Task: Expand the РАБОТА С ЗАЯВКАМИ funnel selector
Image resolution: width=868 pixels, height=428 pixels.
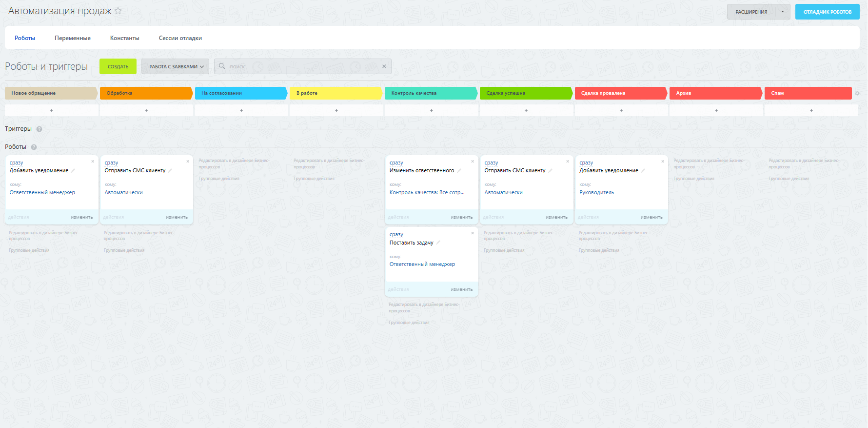Action: tap(176, 66)
